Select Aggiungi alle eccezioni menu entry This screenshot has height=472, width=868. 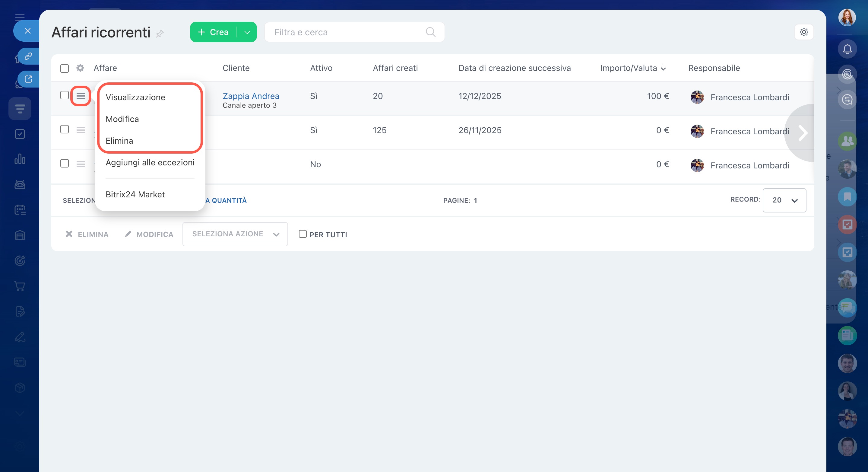(150, 162)
